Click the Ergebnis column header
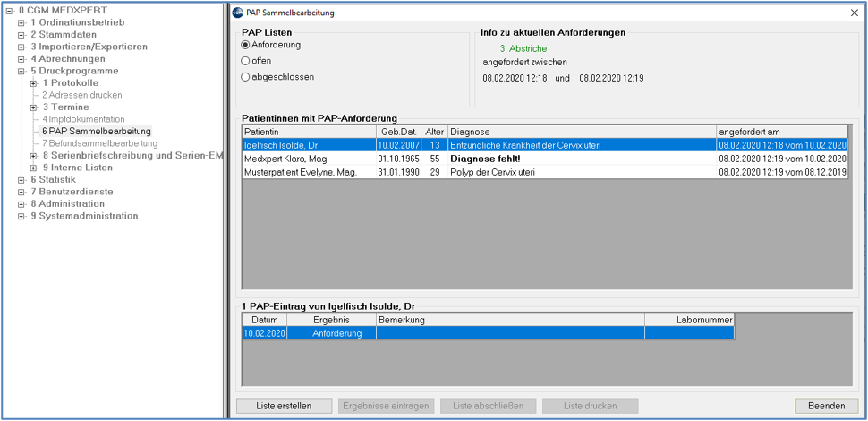This screenshot has width=868, height=421. [332, 320]
